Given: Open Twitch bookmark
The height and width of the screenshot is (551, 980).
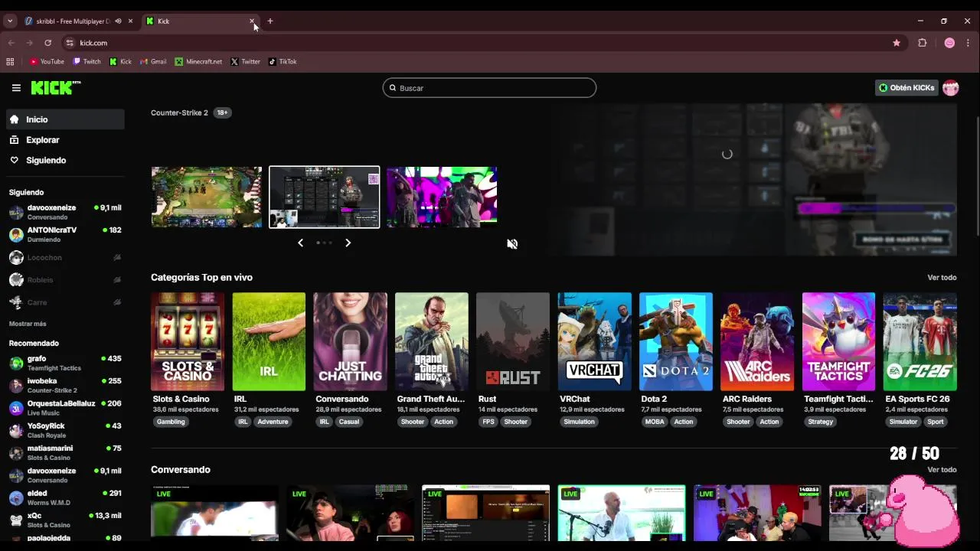Looking at the screenshot, I should 87,61.
